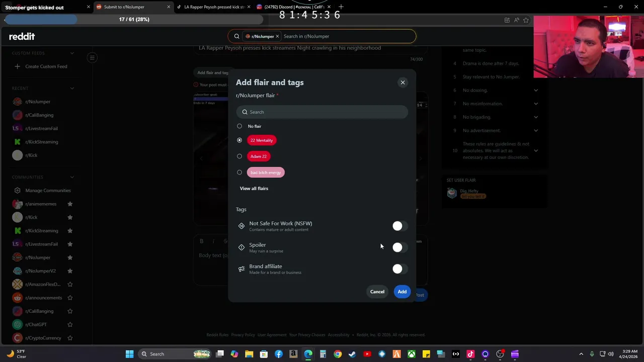The width and height of the screenshot is (644, 362).
Task: Expand rule 10 about guidelines
Action: [x=536, y=150]
